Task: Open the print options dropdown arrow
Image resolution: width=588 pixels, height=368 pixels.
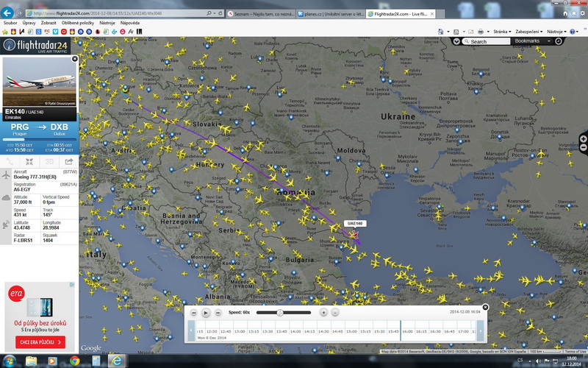Action: (x=488, y=32)
